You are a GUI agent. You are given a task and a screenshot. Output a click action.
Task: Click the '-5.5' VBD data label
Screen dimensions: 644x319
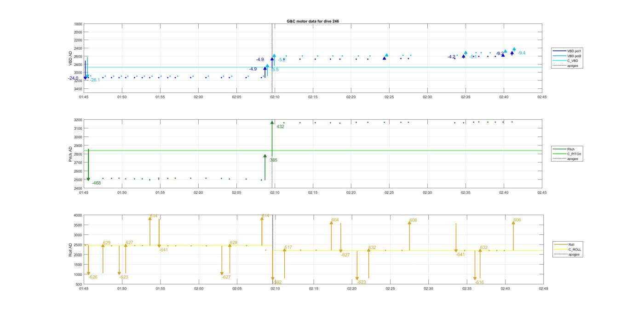pos(275,70)
